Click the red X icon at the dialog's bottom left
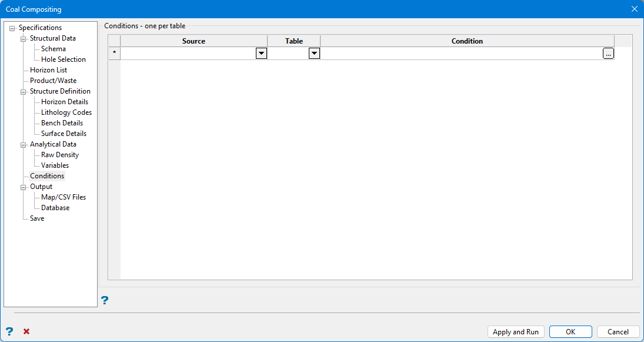This screenshot has width=644, height=342. (x=26, y=331)
